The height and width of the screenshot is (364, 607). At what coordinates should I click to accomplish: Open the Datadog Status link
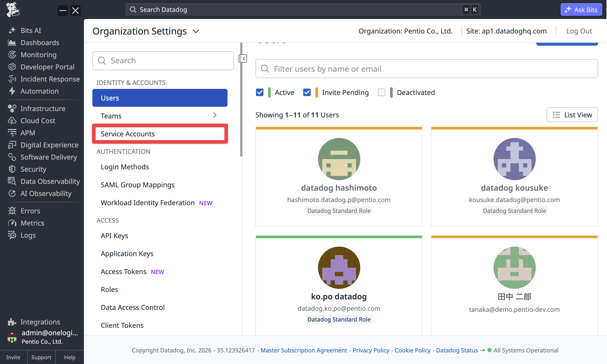tap(460, 350)
